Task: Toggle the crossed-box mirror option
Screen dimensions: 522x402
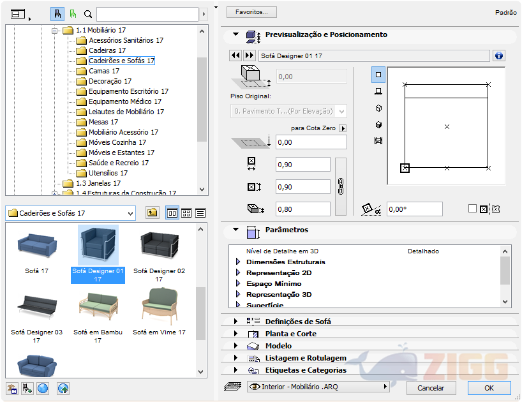Action: click(483, 209)
